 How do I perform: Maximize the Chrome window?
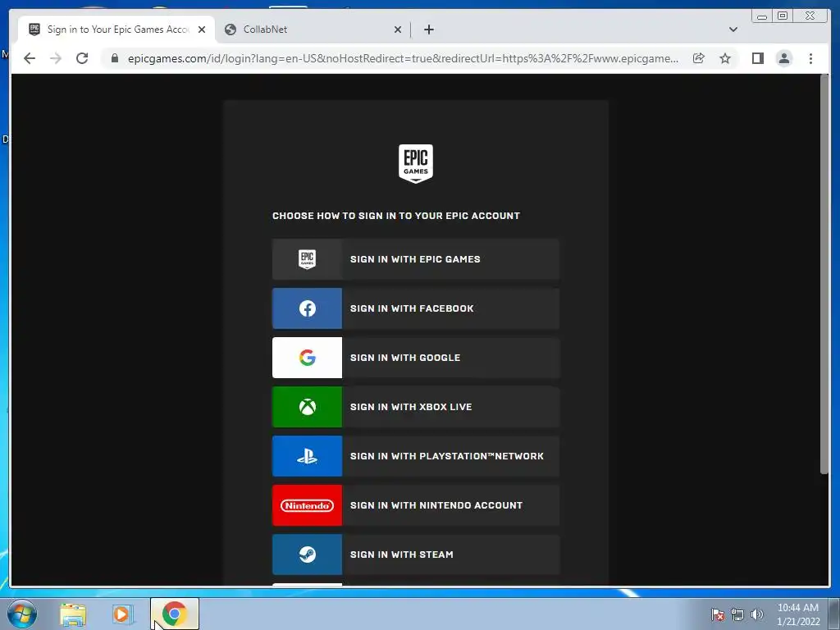(x=783, y=16)
